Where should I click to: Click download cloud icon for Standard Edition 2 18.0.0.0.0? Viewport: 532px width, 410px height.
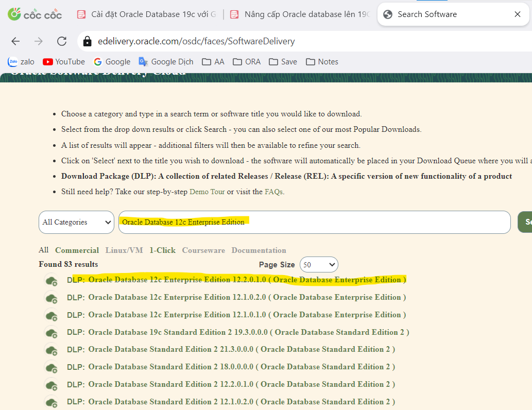pos(52,368)
